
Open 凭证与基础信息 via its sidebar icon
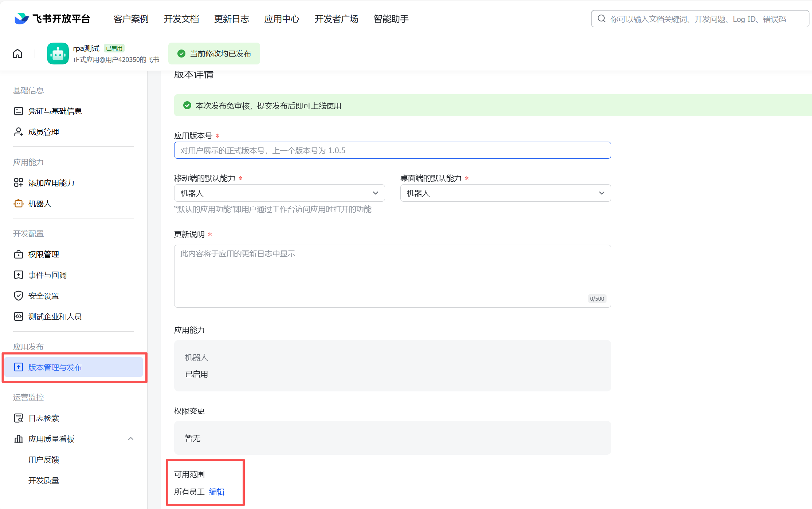click(18, 111)
